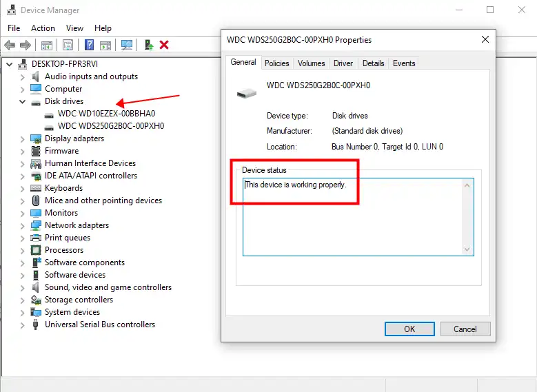Open the Help menu
Screen dimensions: 537x392
click(x=103, y=28)
